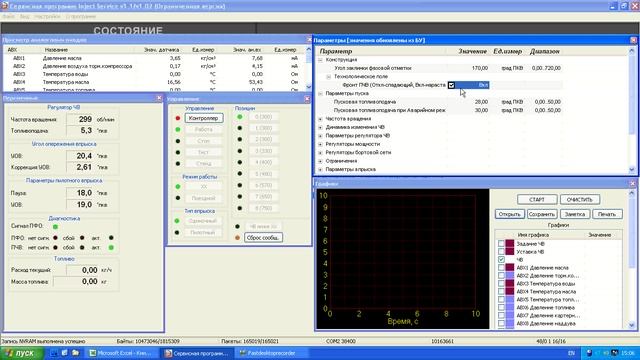
Task: Expand the Параметры регулятора ЧВ group
Action: point(320,136)
